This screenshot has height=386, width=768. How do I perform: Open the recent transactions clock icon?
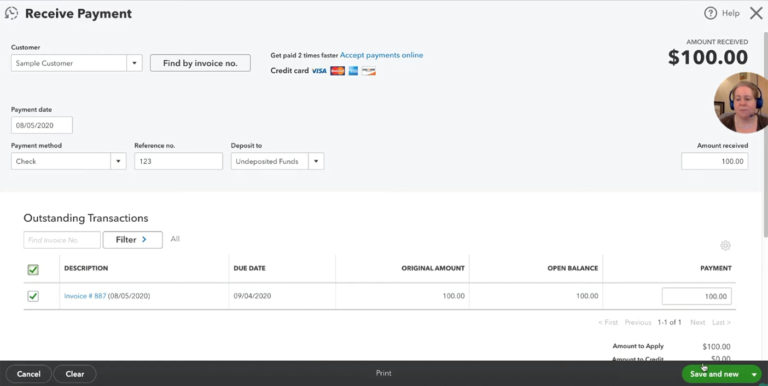click(11, 13)
